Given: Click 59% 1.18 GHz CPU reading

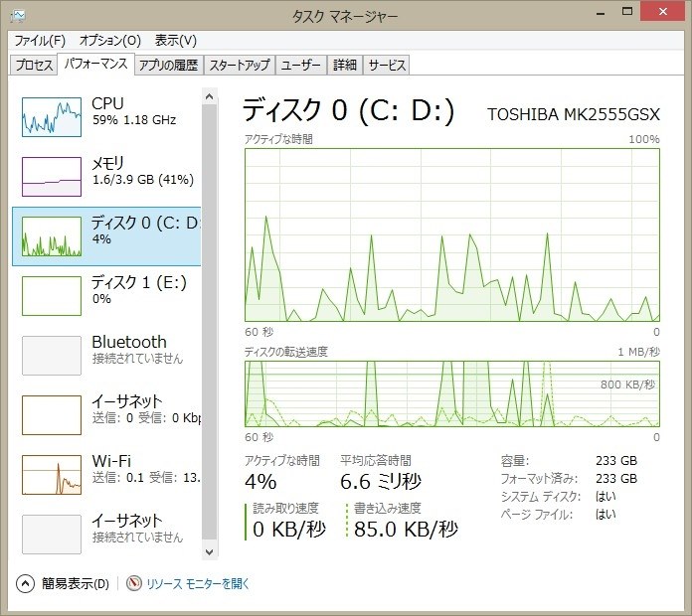Looking at the screenshot, I should pos(134,120).
